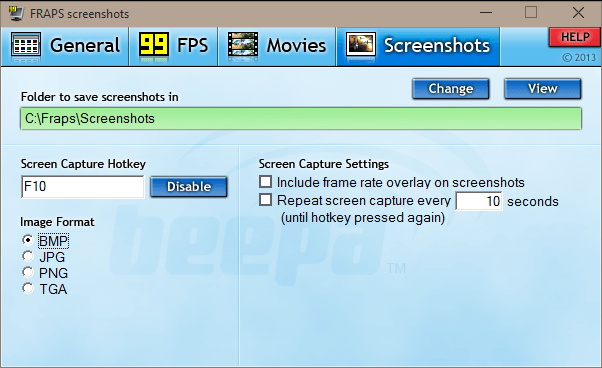The image size is (602, 368).
Task: Click the FRAPS app icon in title bar
Action: click(16, 13)
